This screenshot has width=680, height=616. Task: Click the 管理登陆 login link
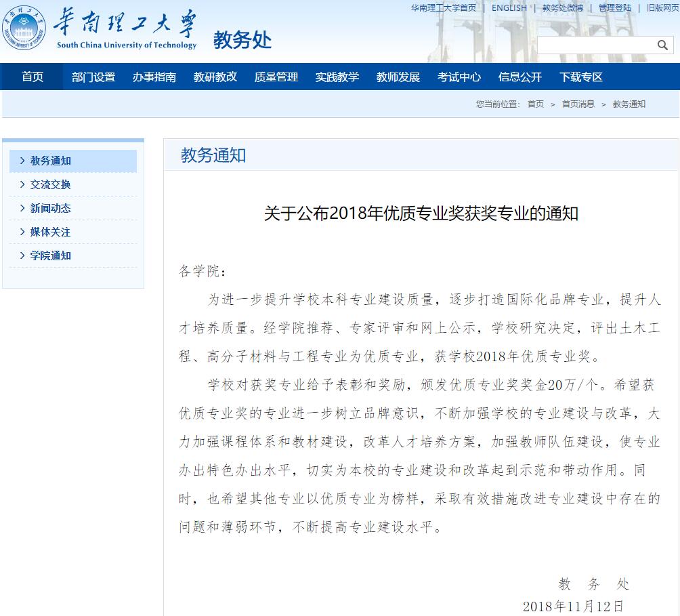point(615,8)
